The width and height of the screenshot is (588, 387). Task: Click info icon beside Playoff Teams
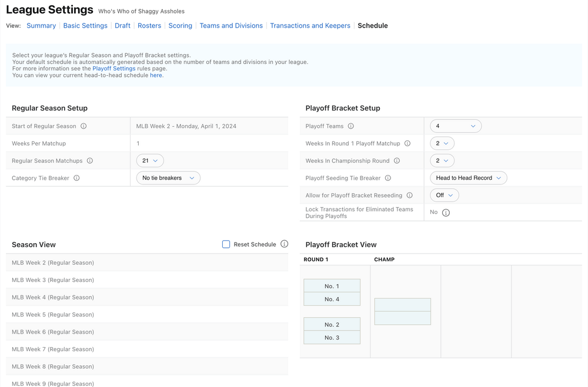[x=351, y=126]
